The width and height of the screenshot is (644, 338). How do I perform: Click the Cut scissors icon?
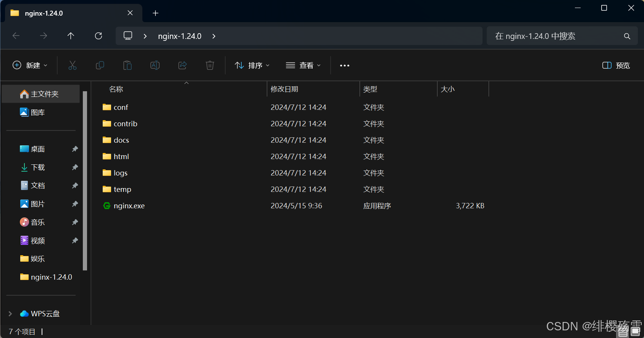73,65
